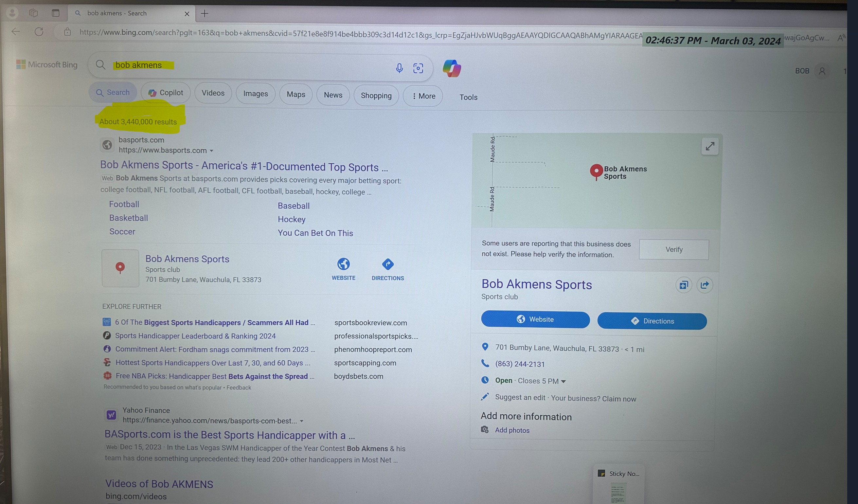This screenshot has height=504, width=858.
Task: Open 'BASports.com is the Best Sports Handicapper' result
Action: [230, 435]
